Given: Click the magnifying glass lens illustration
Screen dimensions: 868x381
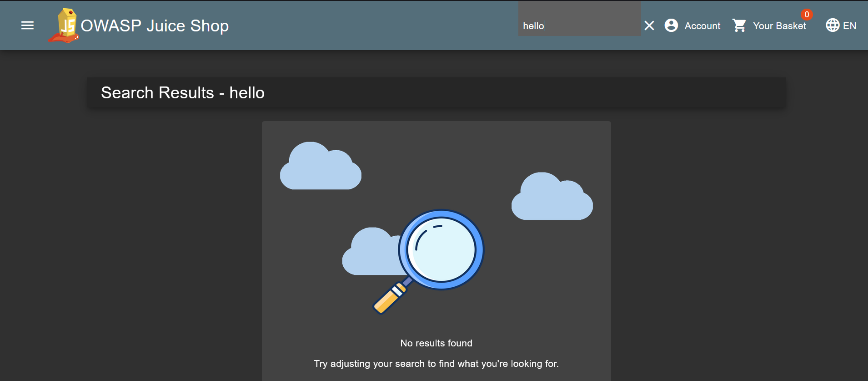Looking at the screenshot, I should coord(441,249).
